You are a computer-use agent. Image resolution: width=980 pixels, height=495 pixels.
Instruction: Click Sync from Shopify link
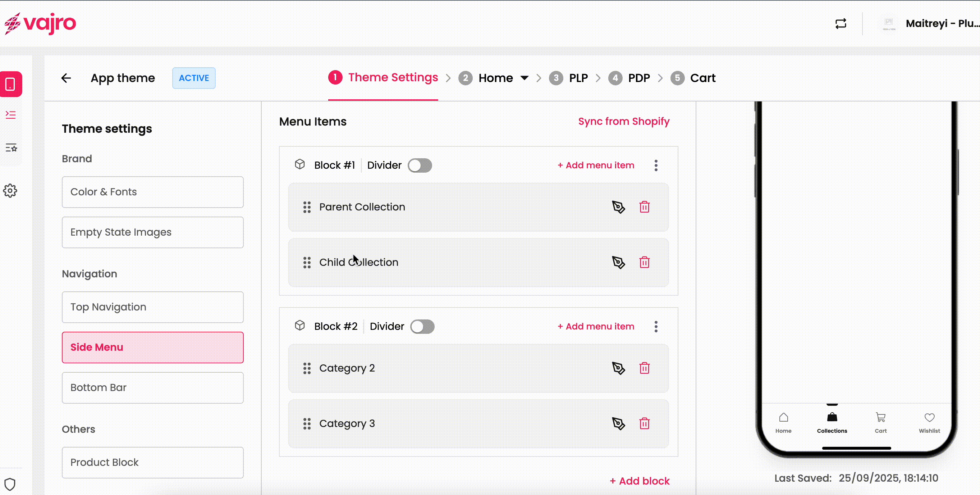pos(623,122)
